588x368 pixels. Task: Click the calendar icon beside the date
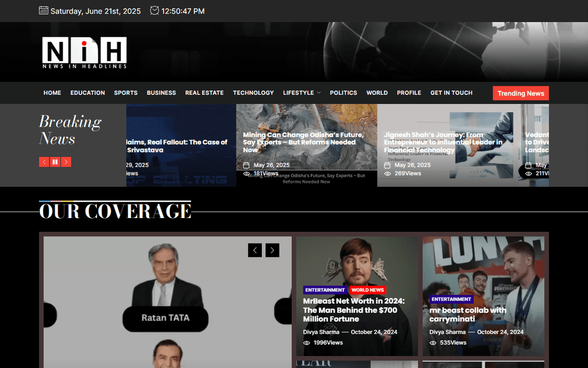tap(44, 10)
